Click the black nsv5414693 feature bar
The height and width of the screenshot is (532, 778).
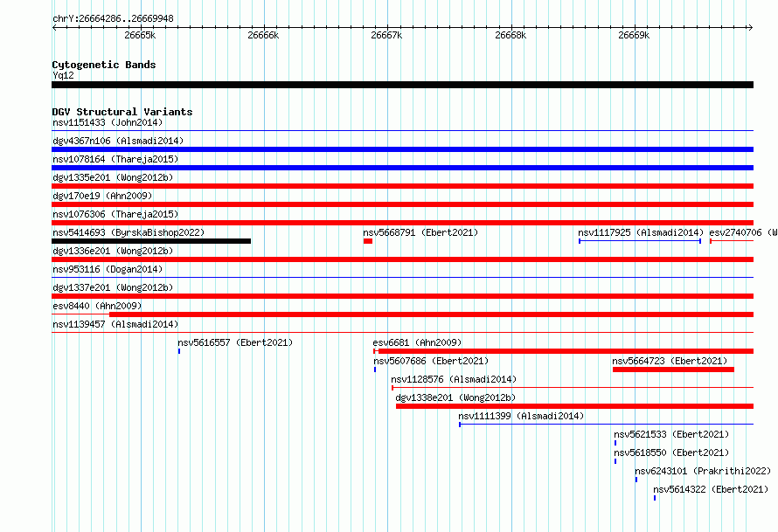[151, 241]
